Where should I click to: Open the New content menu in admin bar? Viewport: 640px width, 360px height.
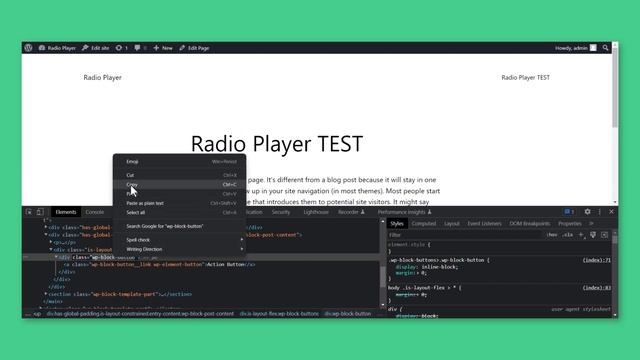pos(163,48)
